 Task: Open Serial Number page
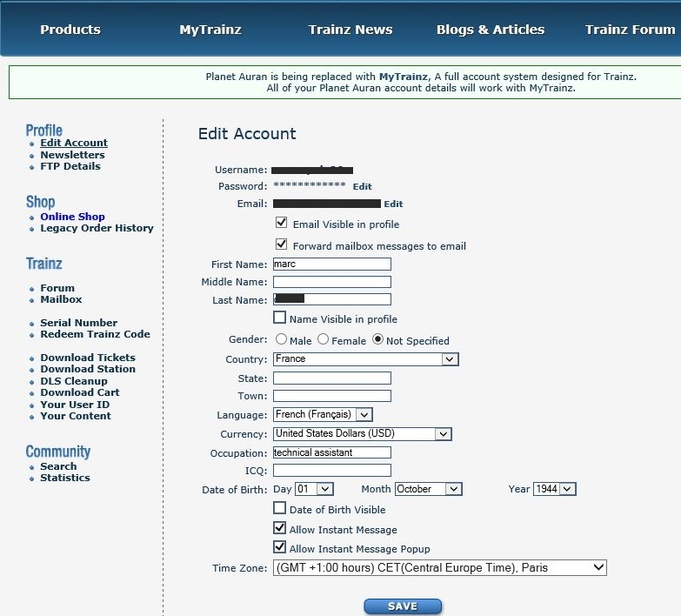[x=78, y=323]
